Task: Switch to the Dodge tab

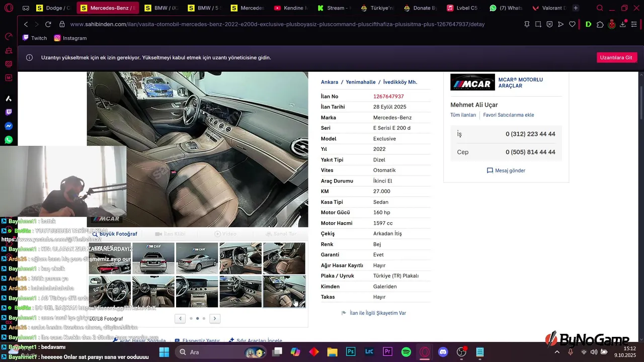Action: point(53,8)
